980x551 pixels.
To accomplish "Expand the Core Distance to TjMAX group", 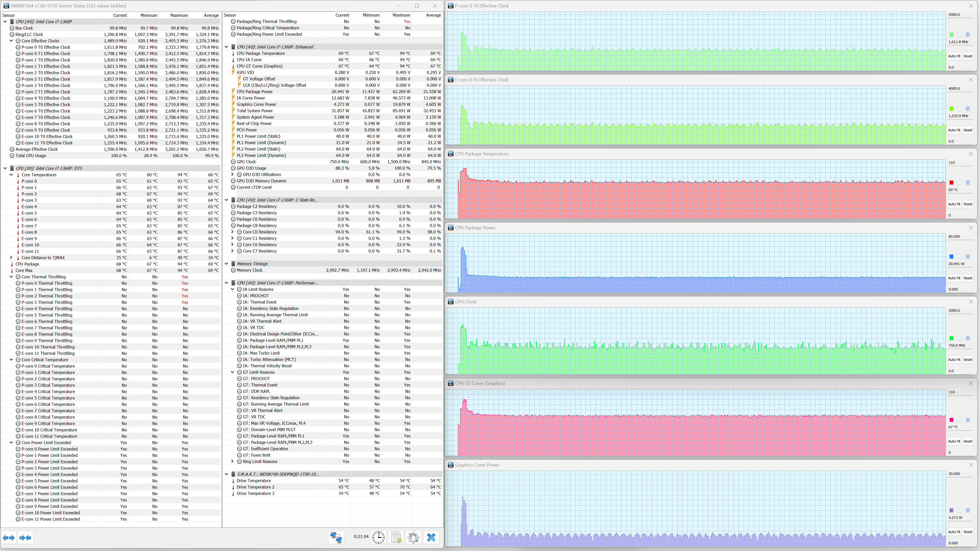I will 11,257.
